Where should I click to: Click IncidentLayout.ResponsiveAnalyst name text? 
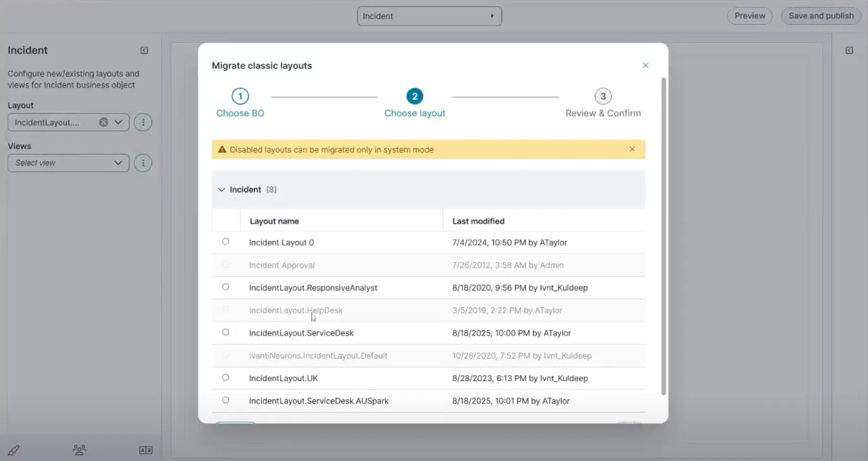(x=313, y=288)
